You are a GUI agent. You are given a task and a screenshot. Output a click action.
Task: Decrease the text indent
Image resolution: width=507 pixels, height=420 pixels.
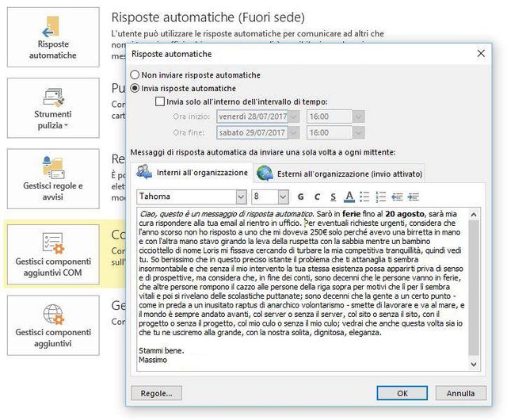click(x=397, y=197)
